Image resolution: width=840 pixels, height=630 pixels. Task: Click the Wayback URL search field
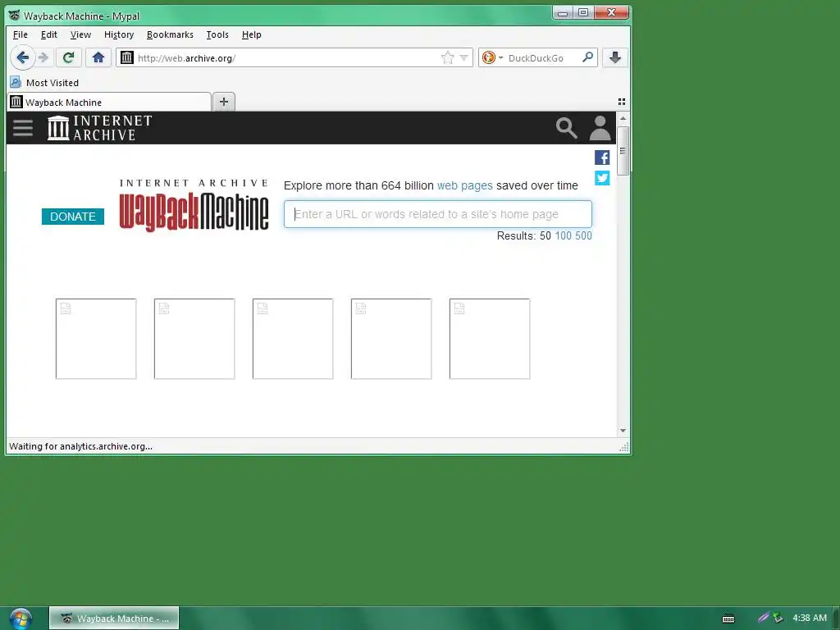coord(438,214)
